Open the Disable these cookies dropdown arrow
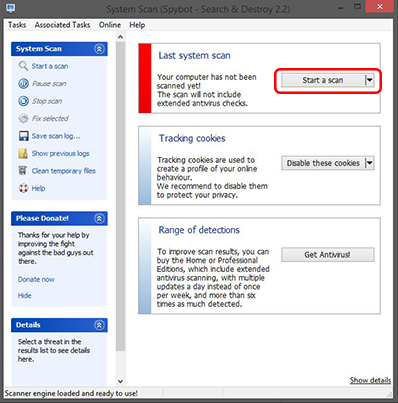This screenshot has height=403, width=398. pos(369,163)
